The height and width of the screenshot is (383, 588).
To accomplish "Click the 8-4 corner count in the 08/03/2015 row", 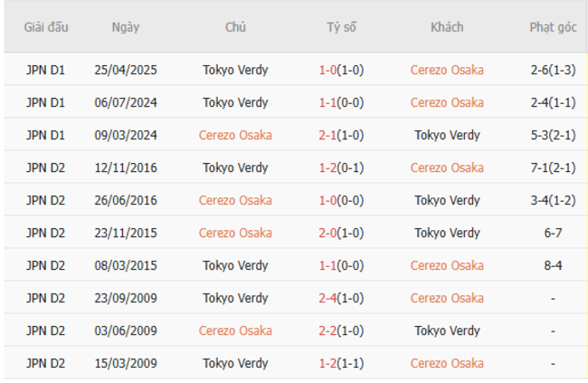I will [x=553, y=265].
